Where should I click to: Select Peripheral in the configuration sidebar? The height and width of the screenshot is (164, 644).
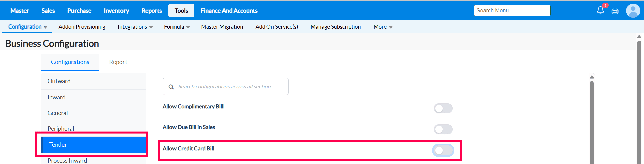(x=61, y=128)
